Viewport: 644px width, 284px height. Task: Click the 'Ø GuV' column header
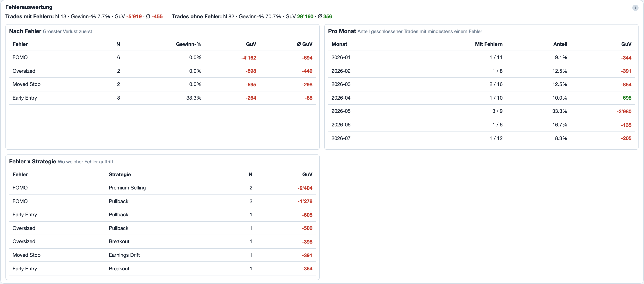coord(304,44)
